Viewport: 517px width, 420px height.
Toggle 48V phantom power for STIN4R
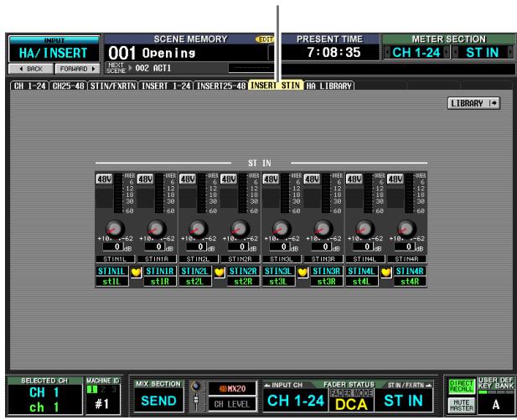(395, 179)
